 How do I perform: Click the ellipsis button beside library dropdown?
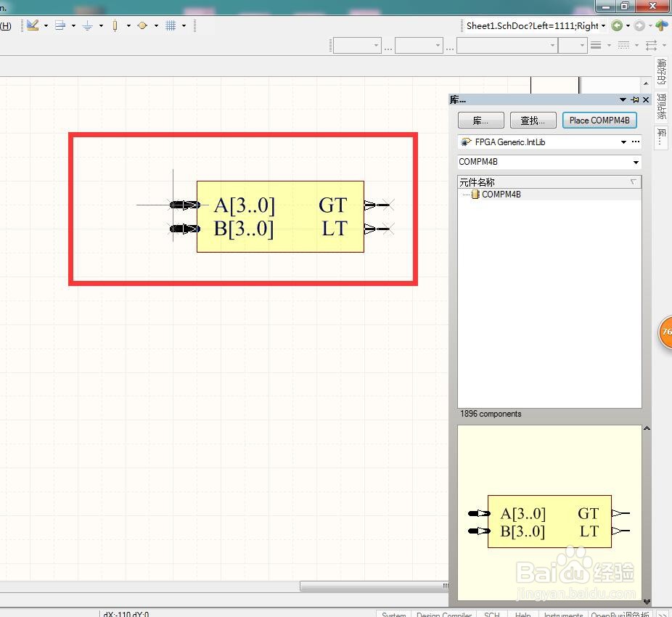636,142
